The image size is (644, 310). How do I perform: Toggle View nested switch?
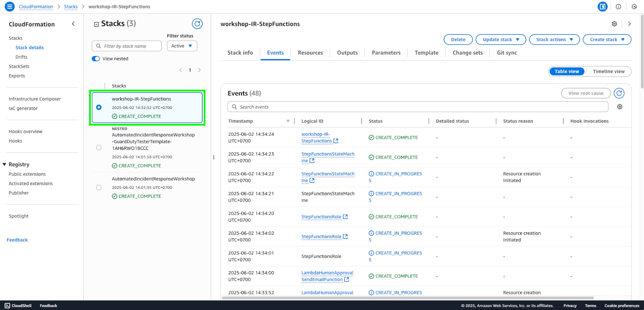coord(96,59)
